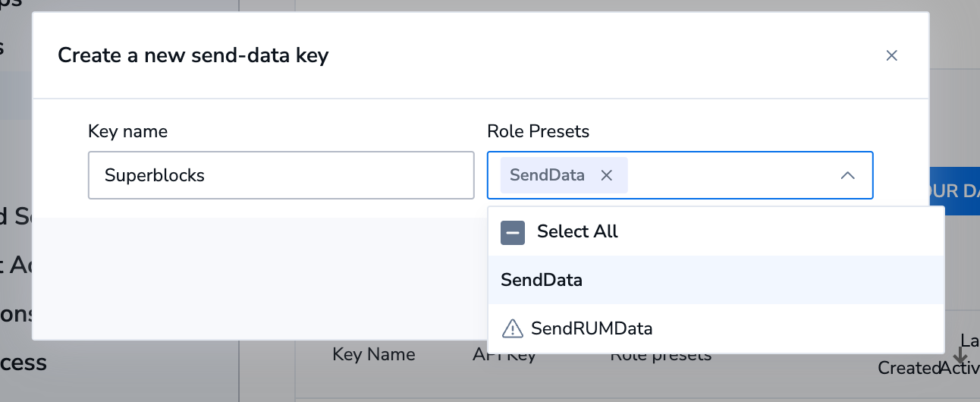Remove the SendData chip from Role Presets

pos(606,175)
